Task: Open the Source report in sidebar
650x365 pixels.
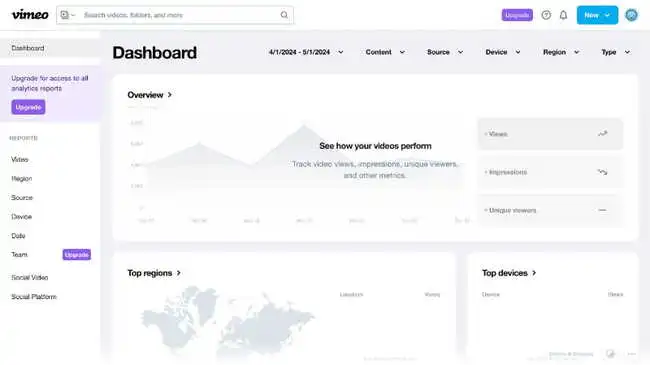Action: coord(22,197)
